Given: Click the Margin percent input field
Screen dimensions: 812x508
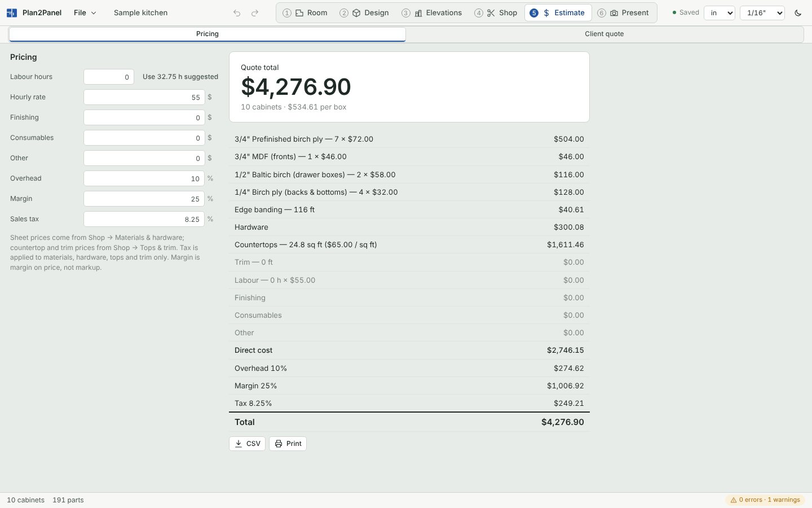Looking at the screenshot, I should click(x=144, y=199).
